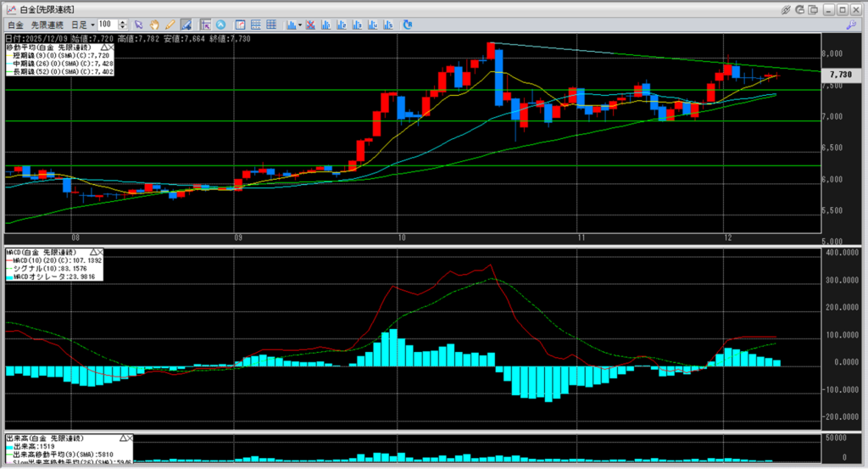Viewport: 868px width, 469px height.
Task: Click the bar count input field
Action: click(x=108, y=25)
